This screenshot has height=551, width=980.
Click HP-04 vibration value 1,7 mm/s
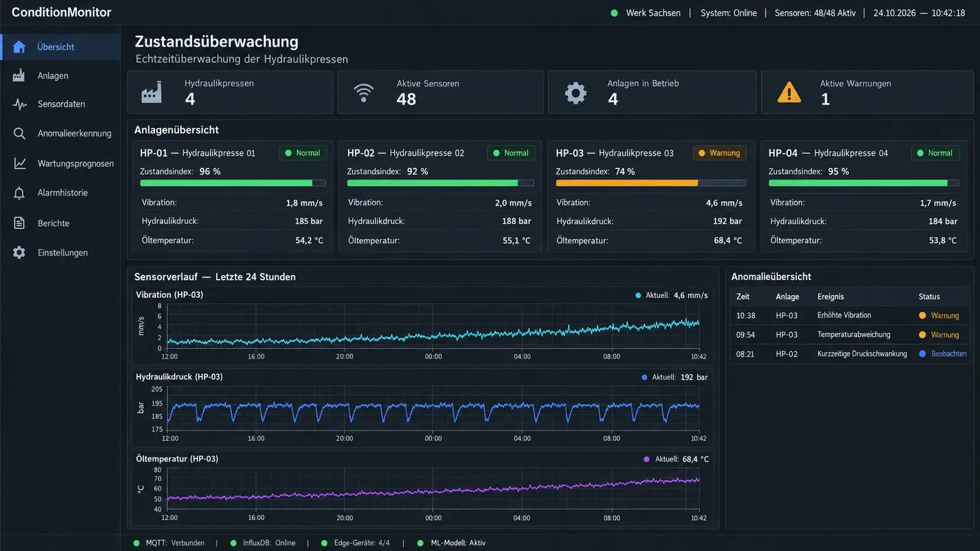[x=938, y=203]
